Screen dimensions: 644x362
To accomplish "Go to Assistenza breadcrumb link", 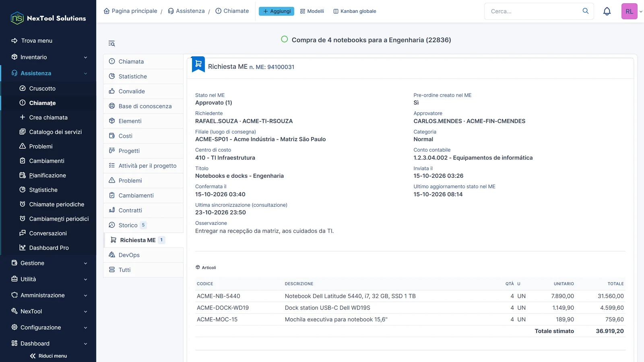I will pos(186,11).
